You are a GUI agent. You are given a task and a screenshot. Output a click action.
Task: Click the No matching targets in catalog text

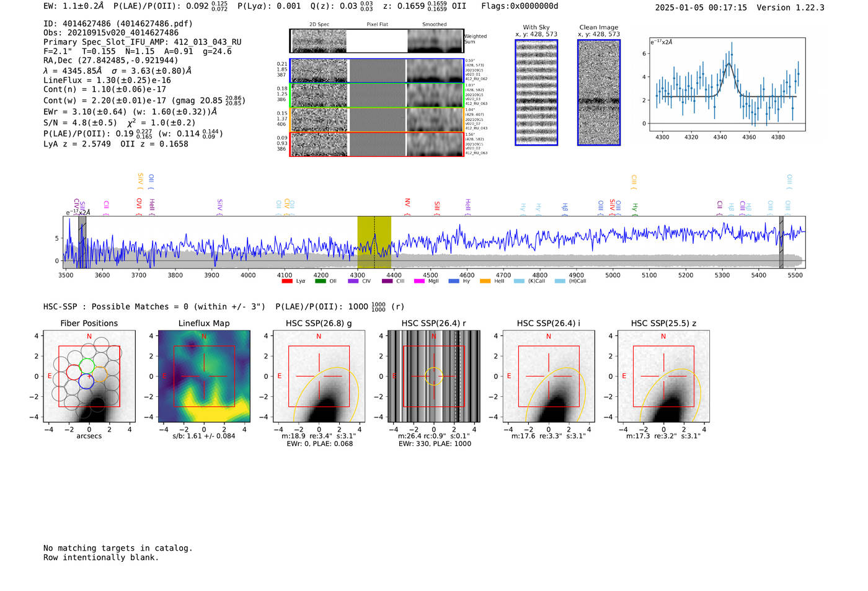(118, 548)
